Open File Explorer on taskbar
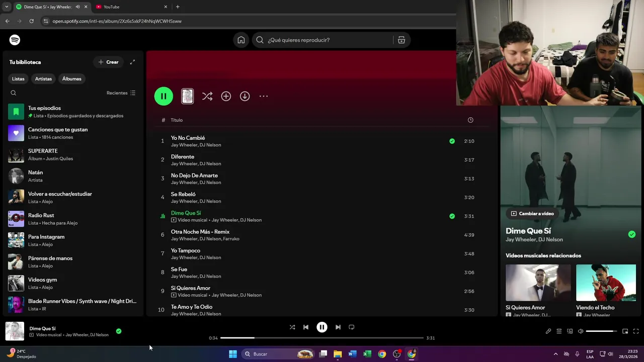 338,354
